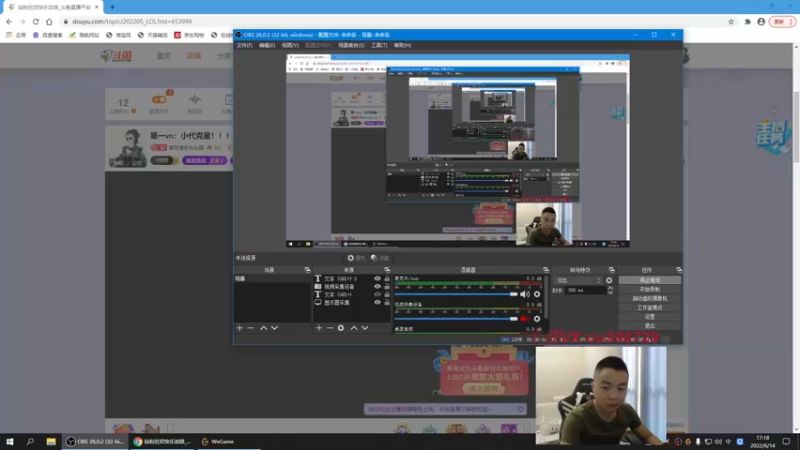Click the Chrome back arrow
Viewport: 800px width, 450px height.
pyautogui.click(x=9, y=21)
